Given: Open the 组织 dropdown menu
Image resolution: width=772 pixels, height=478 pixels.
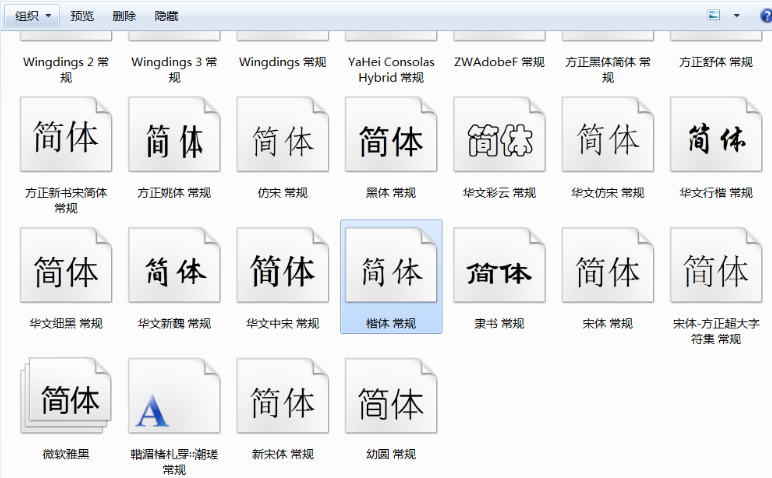Looking at the screenshot, I should 32,16.
